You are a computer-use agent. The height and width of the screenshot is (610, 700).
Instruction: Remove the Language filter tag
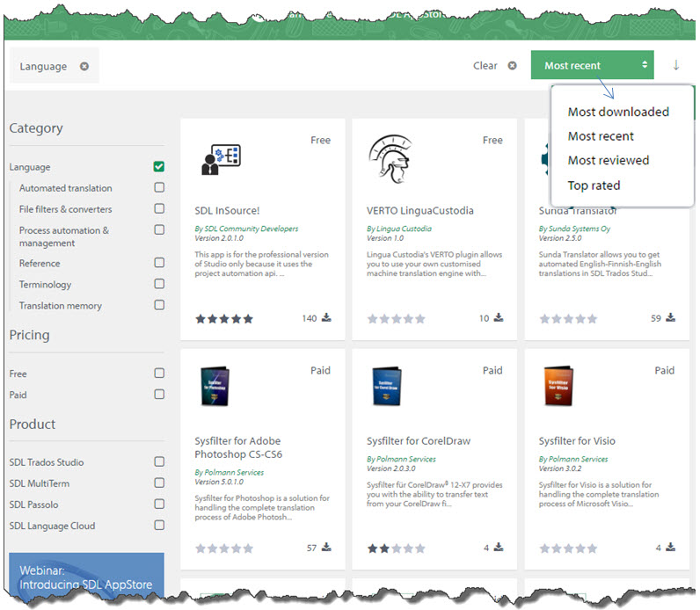point(84,66)
